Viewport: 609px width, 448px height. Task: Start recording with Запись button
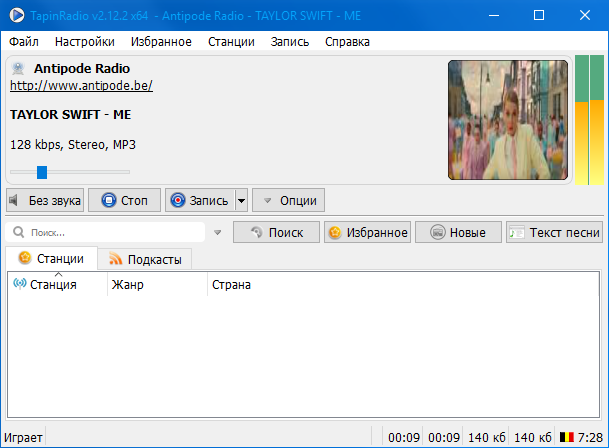tap(199, 200)
